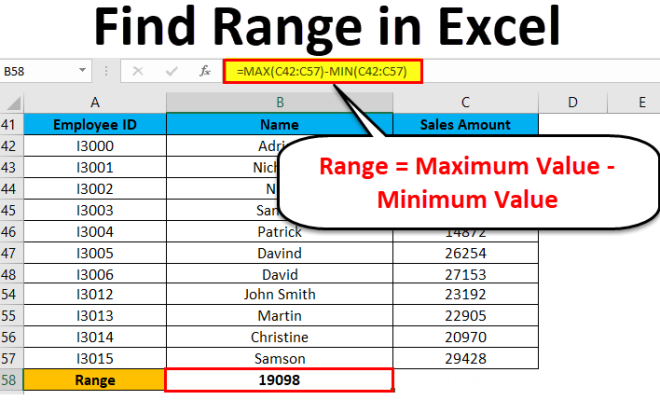Click the Select All corner triangle
Viewport: 660px width, 400px height.
(x=12, y=102)
